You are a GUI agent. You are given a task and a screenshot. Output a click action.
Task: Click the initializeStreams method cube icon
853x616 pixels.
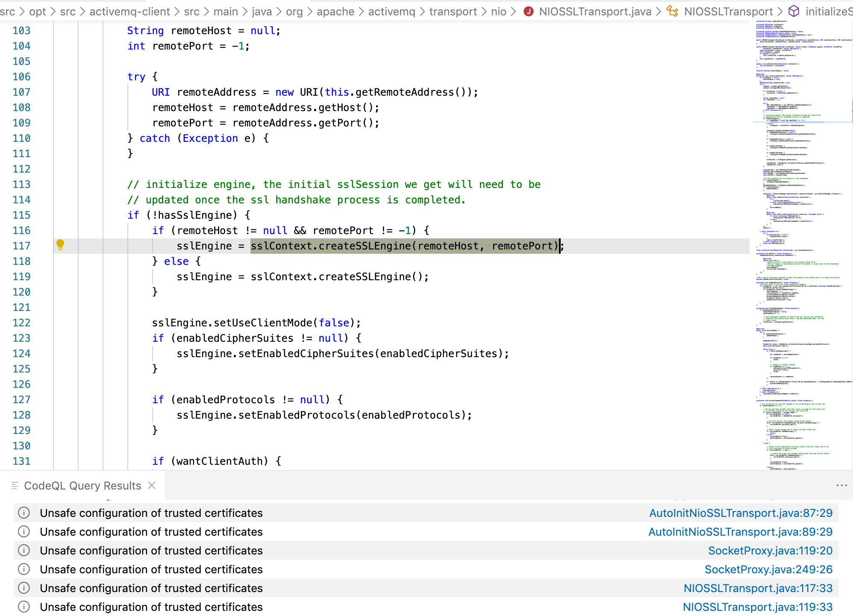click(794, 12)
